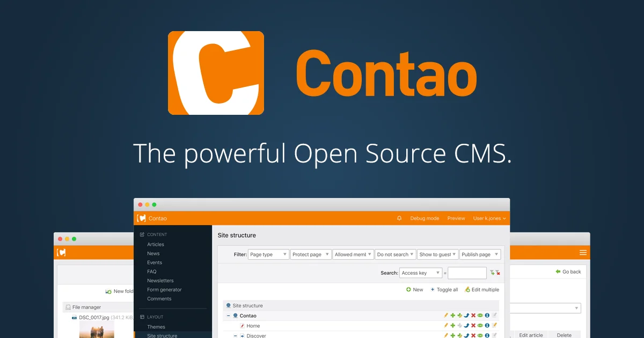Open the Access key search field dropdown
This screenshot has height=338, width=644.
click(421, 273)
